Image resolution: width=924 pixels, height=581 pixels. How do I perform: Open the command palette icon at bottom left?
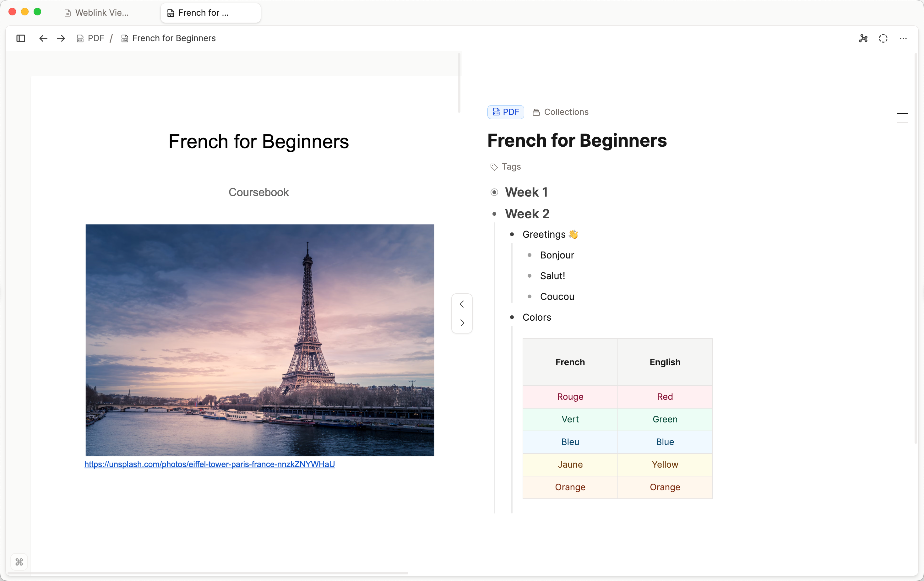coord(19,562)
